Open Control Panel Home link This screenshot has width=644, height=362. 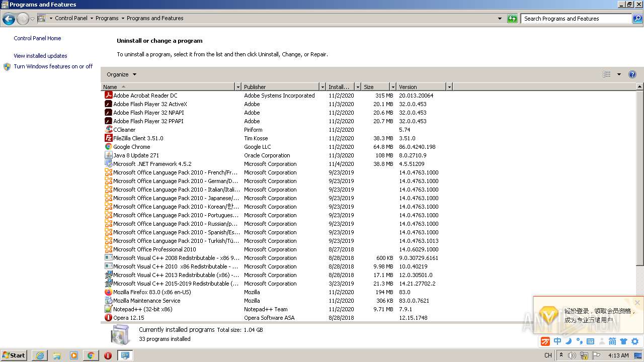click(x=37, y=38)
